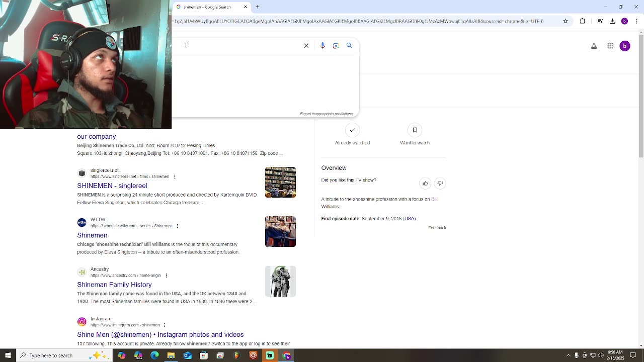Open Copilot from taskbar
This screenshot has height=362, width=644.
point(122,355)
